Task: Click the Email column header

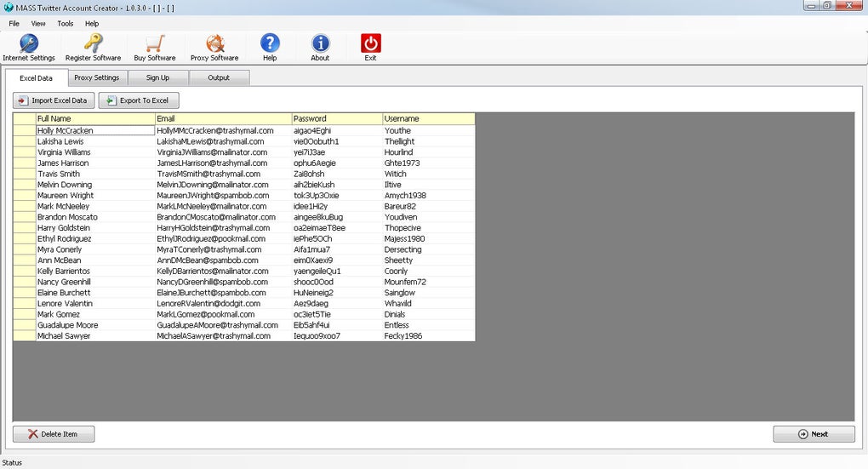Action: click(x=223, y=118)
